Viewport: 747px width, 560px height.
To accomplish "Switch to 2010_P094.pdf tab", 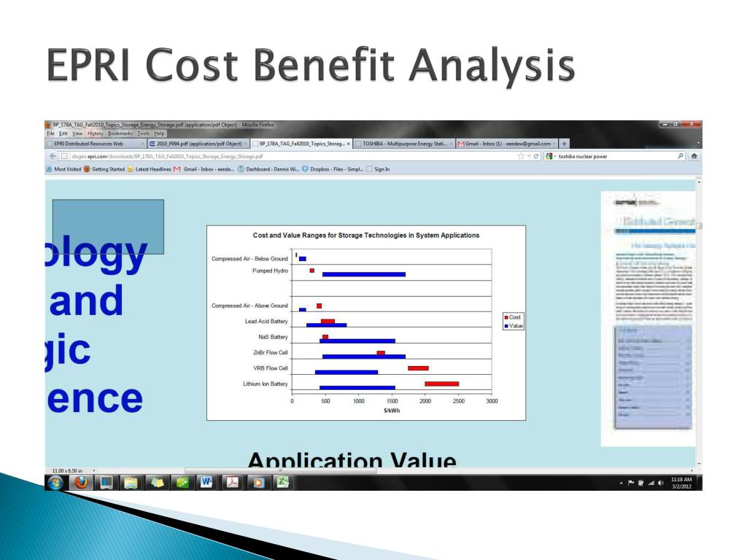I will pyautogui.click(x=198, y=144).
